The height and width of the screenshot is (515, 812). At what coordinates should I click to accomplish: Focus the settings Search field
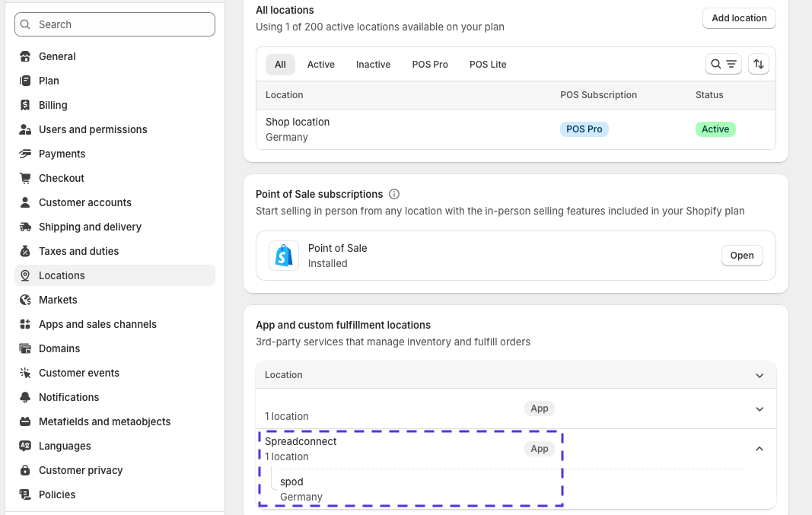[115, 24]
